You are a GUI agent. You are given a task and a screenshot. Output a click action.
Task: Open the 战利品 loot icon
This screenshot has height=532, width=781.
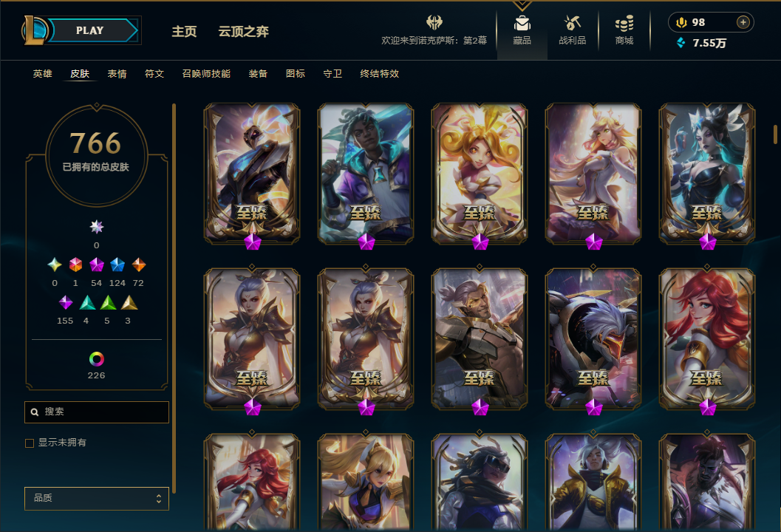coord(573,23)
